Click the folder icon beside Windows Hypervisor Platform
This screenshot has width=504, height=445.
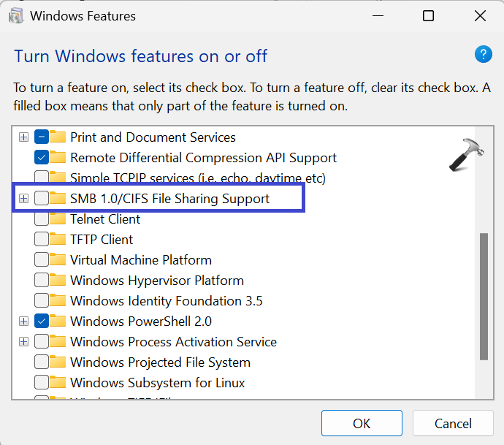click(x=58, y=281)
